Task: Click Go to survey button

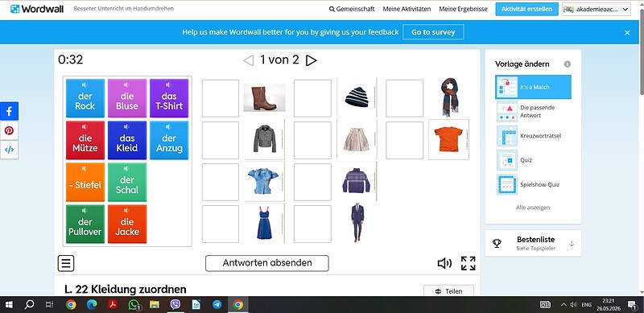Action: point(433,32)
